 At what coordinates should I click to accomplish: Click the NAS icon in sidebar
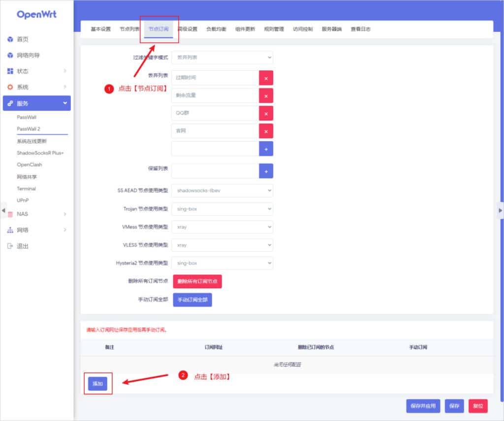[10, 214]
